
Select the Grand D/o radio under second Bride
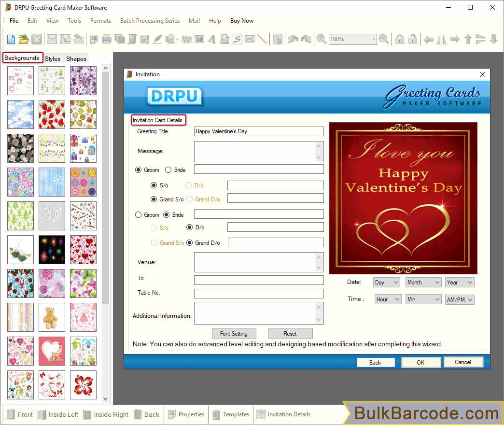click(190, 243)
